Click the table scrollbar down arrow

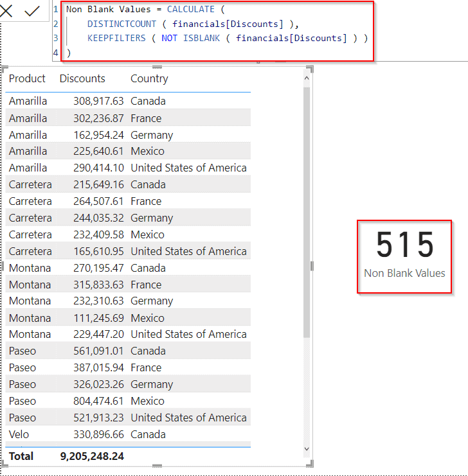[x=307, y=448]
